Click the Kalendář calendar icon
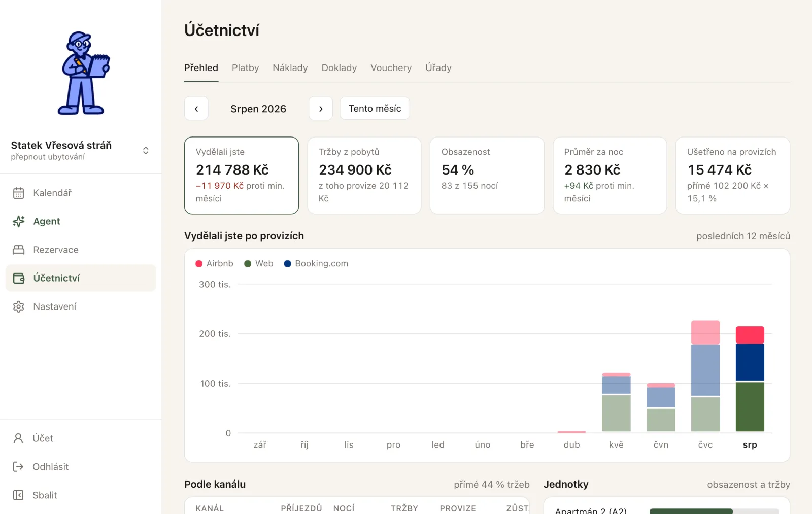The height and width of the screenshot is (514, 812). click(x=19, y=193)
